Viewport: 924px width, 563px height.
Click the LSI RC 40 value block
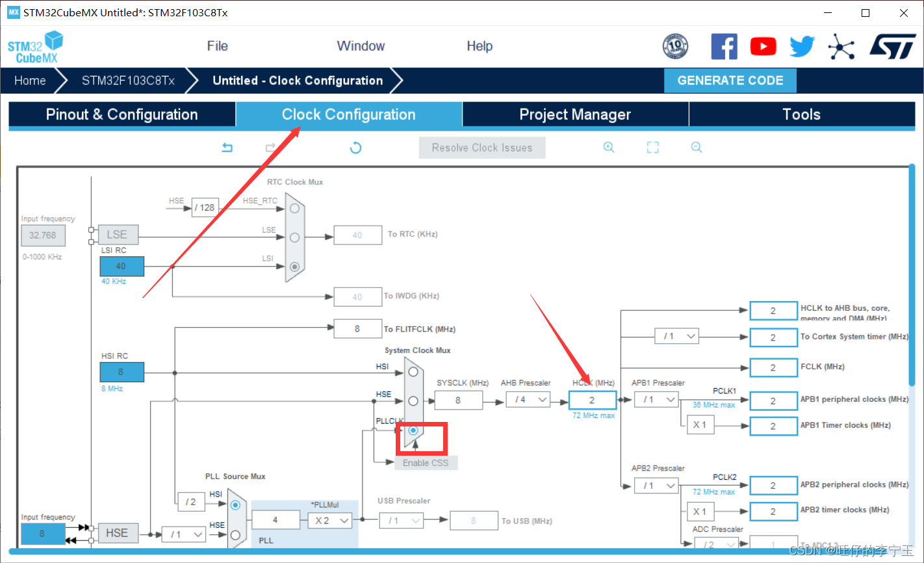tap(122, 266)
